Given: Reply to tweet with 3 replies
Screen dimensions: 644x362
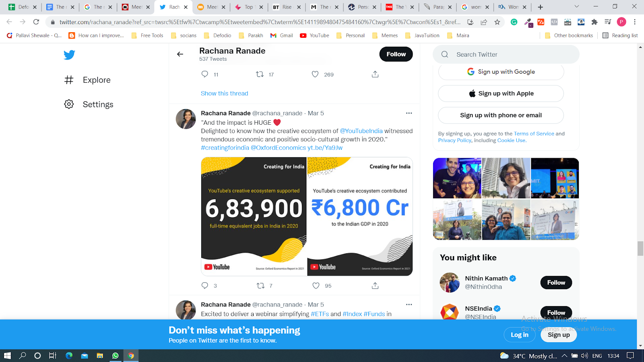Looking at the screenshot, I should pyautogui.click(x=205, y=286).
